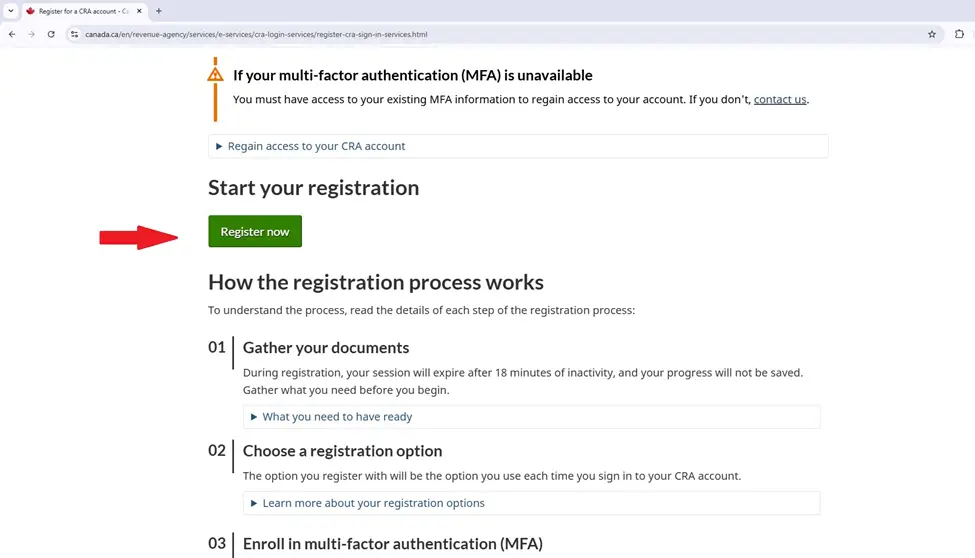Image resolution: width=975 pixels, height=558 pixels.
Task: Open the tab search chevron button
Action: [10, 11]
